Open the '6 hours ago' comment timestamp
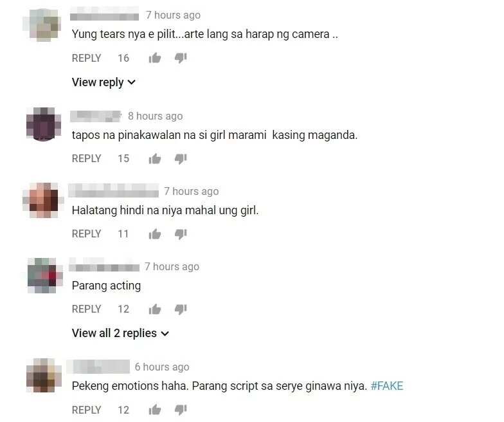This screenshot has height=422, width=504. click(x=162, y=367)
